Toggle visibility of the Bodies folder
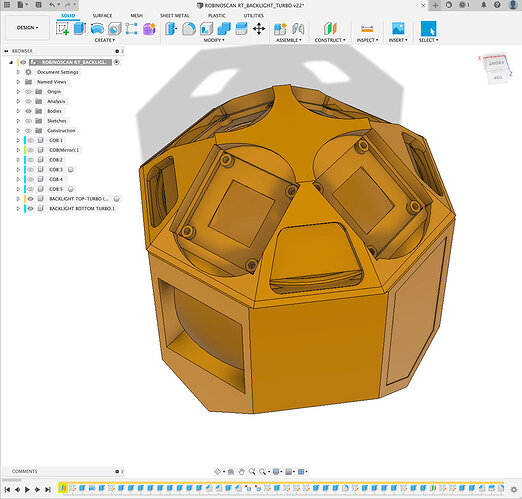This screenshot has height=499, width=522. tap(29, 111)
